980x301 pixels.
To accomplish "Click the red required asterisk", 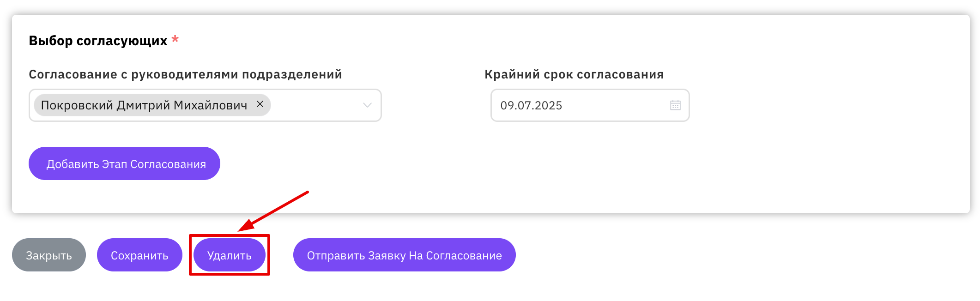I will 175,39.
